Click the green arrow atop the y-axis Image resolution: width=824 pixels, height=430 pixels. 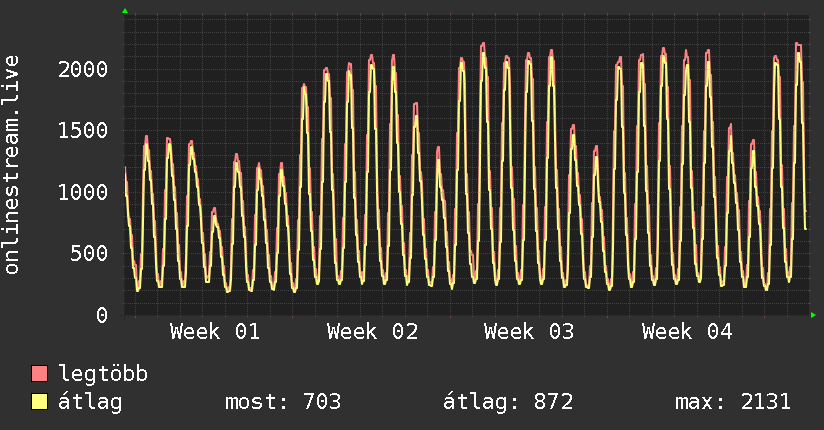[125, 11]
